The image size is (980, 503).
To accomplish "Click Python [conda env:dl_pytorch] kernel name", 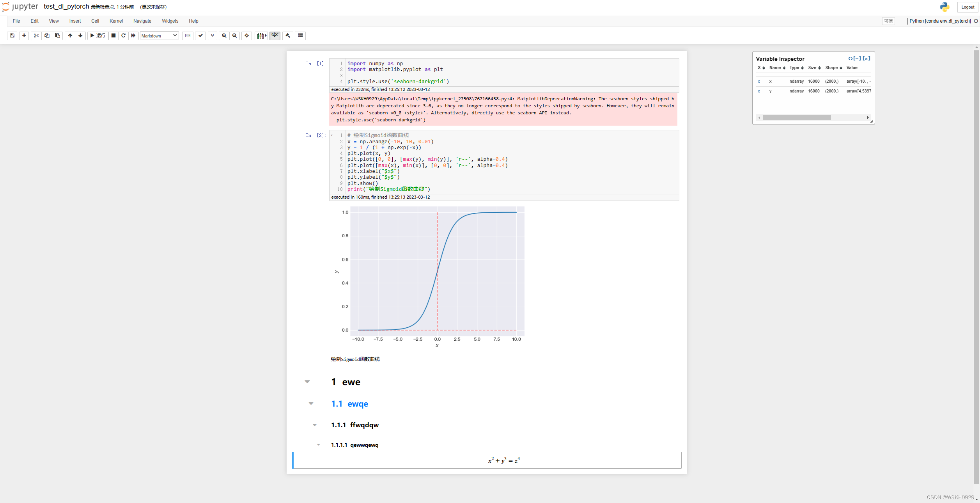I will pos(940,21).
